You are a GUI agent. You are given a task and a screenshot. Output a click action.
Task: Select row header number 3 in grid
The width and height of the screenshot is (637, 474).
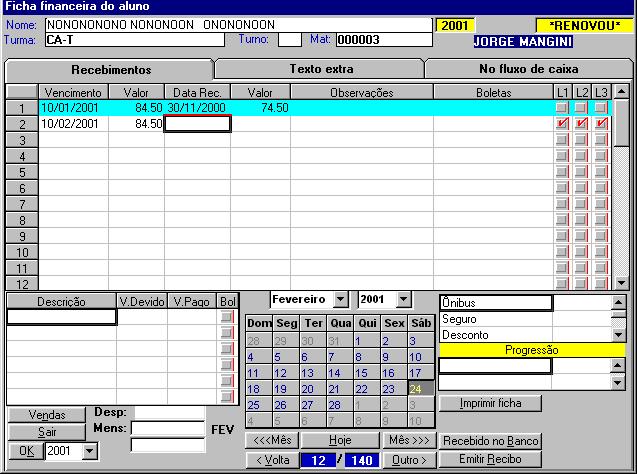click(x=20, y=140)
